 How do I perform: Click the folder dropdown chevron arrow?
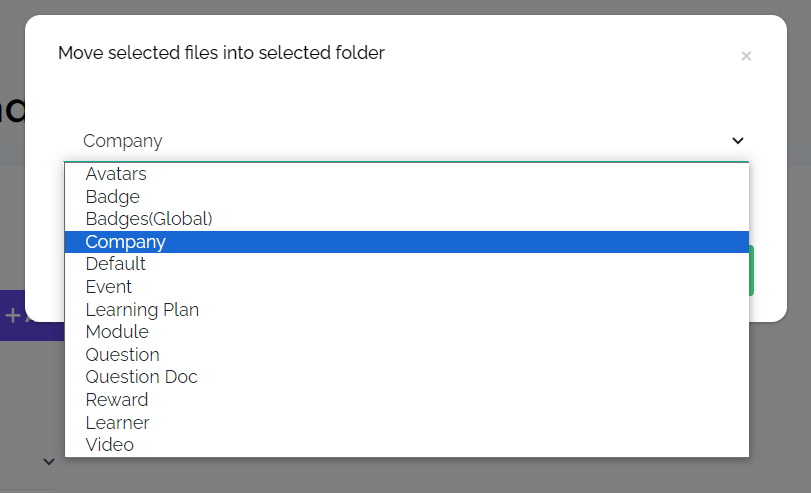click(x=738, y=141)
